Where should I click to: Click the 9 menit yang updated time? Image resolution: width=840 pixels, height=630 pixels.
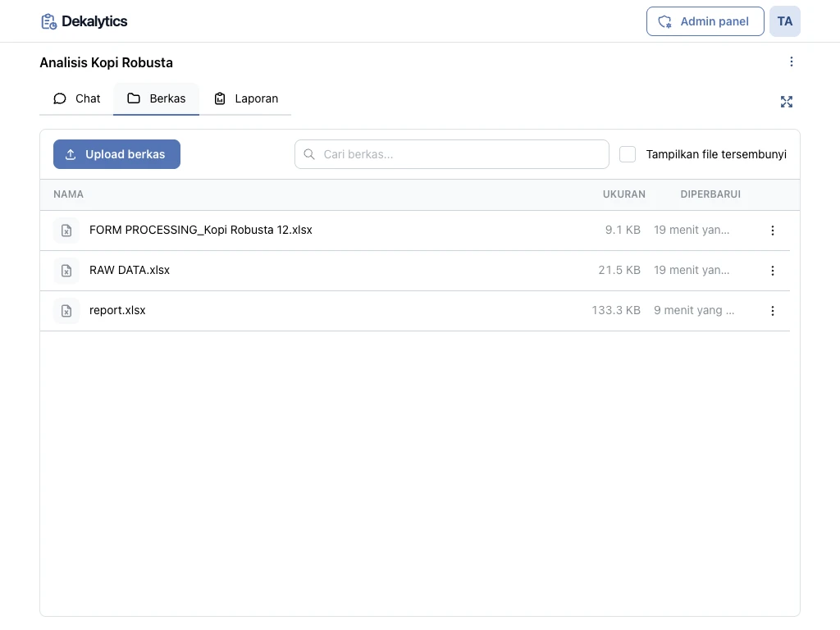[694, 310]
